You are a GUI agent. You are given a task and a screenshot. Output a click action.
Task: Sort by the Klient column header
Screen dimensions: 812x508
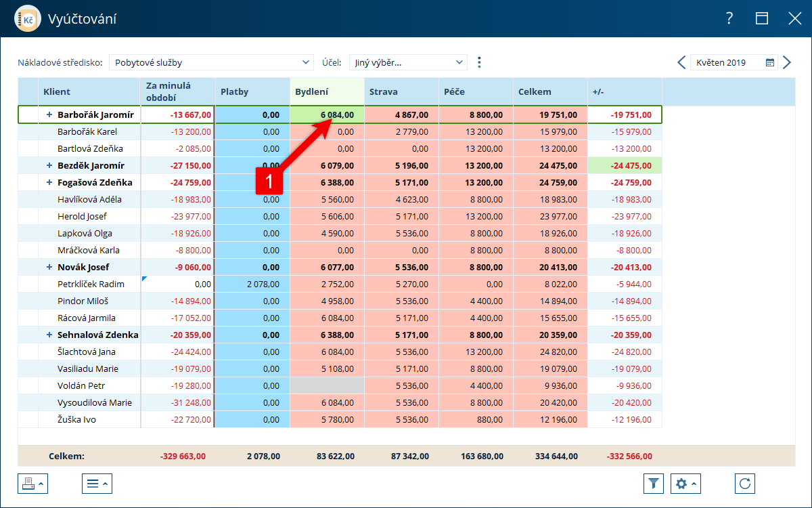click(89, 91)
